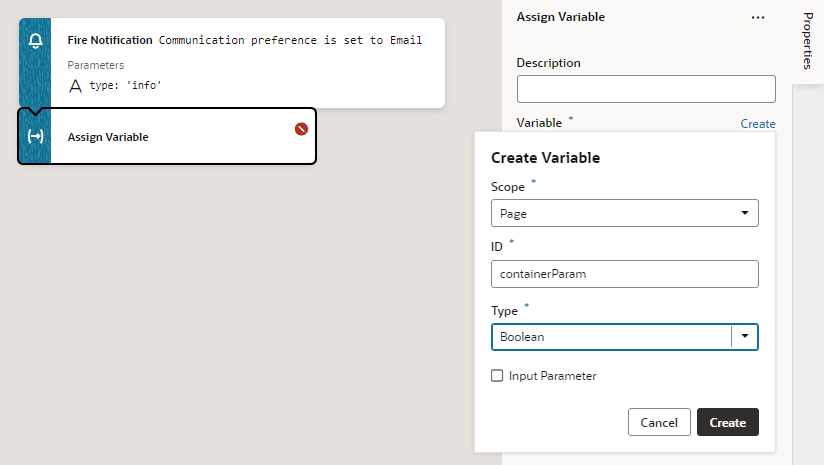Click the Parameters label in Fire Notification
This screenshot has height=465, width=824.
pyautogui.click(x=96, y=65)
